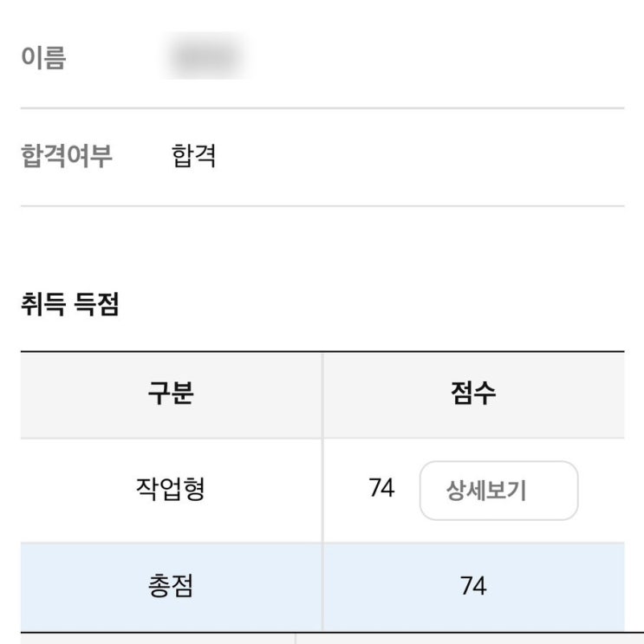Click the divider line below the 이름 row
Image resolution: width=644 pixels, height=644 pixels.
point(322,108)
